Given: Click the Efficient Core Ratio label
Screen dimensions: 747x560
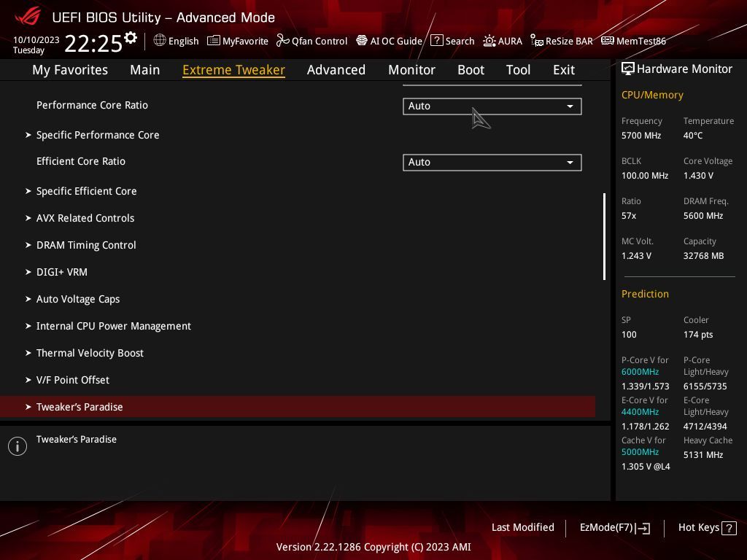Looking at the screenshot, I should [81, 161].
